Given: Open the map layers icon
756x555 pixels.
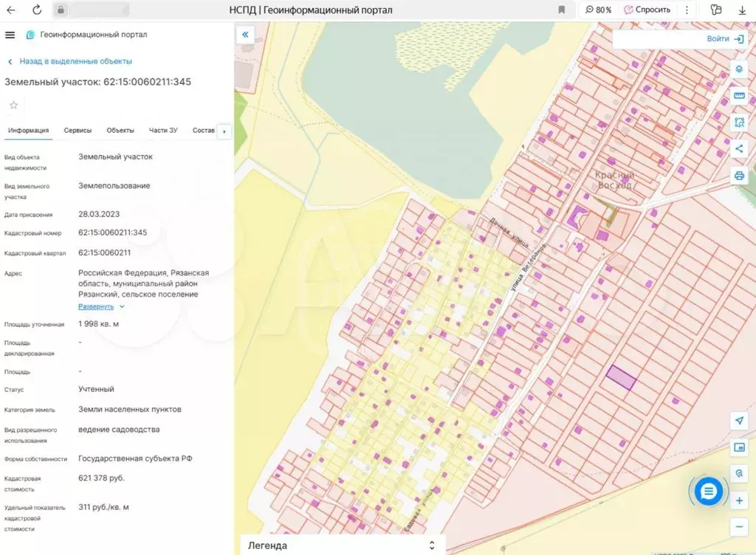Looking at the screenshot, I should coord(739,69).
